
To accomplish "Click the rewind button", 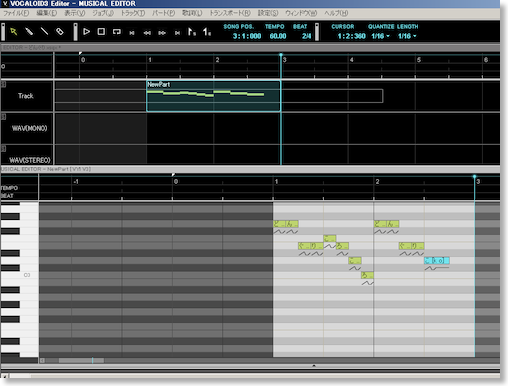I will (x=147, y=33).
